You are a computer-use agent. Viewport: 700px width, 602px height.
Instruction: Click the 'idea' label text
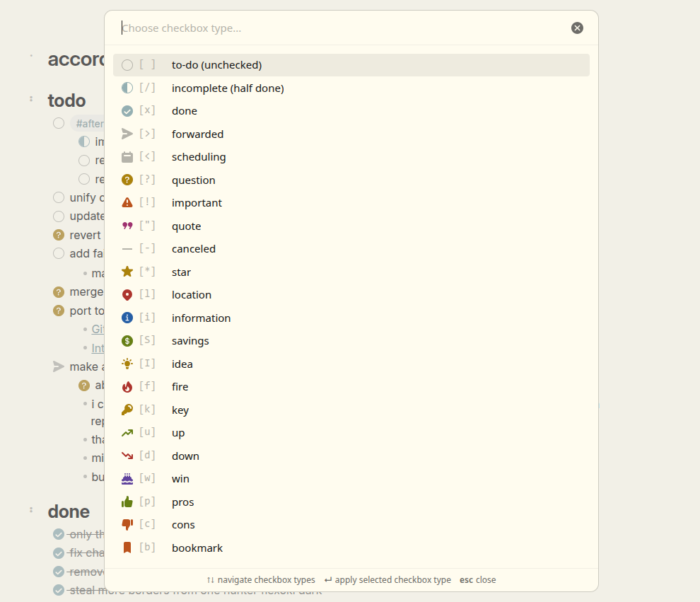(x=182, y=364)
